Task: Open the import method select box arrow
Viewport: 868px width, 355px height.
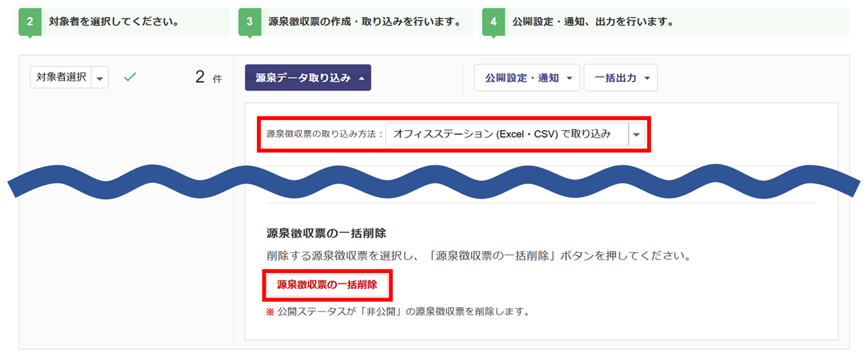Action: coord(636,134)
